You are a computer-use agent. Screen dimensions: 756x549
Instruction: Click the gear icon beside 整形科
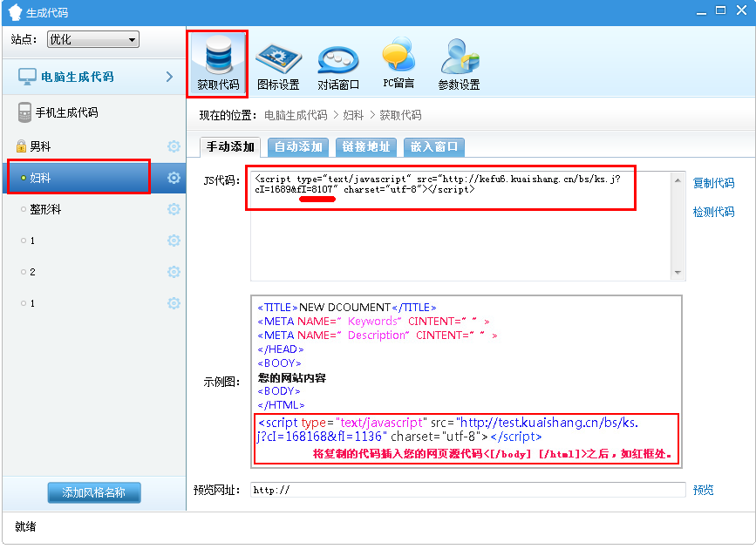pyautogui.click(x=174, y=209)
